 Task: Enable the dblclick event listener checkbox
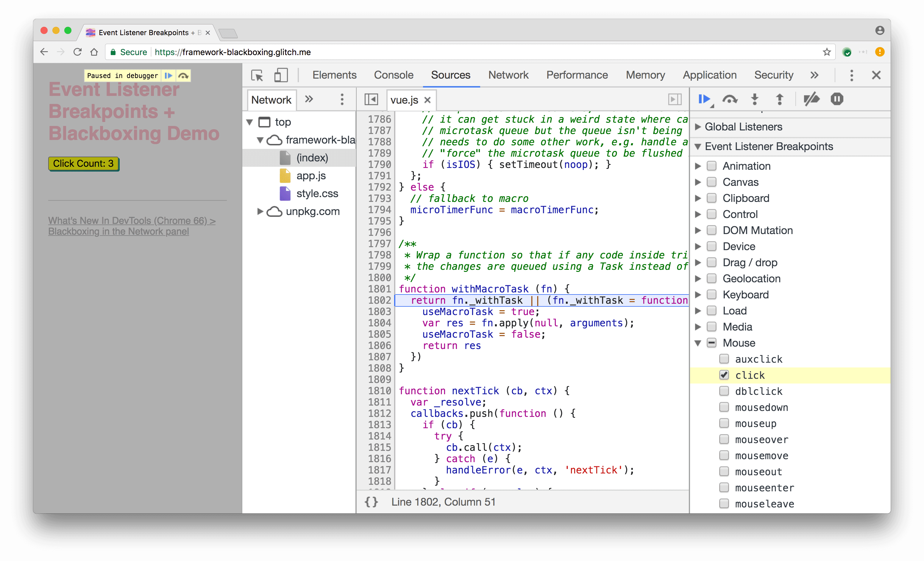pos(723,391)
